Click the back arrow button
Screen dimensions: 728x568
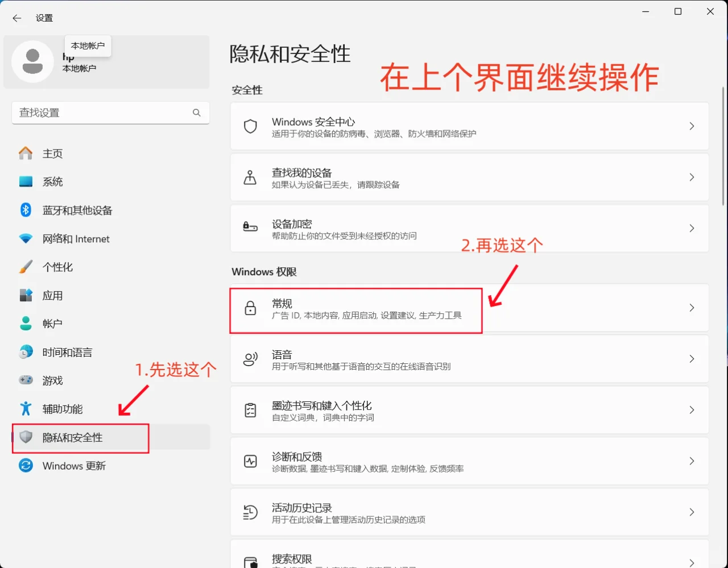pos(16,18)
